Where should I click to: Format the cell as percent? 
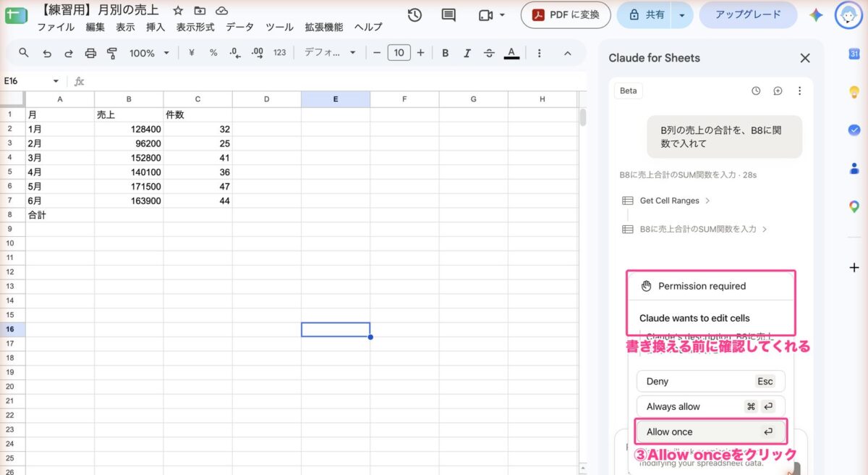click(213, 53)
